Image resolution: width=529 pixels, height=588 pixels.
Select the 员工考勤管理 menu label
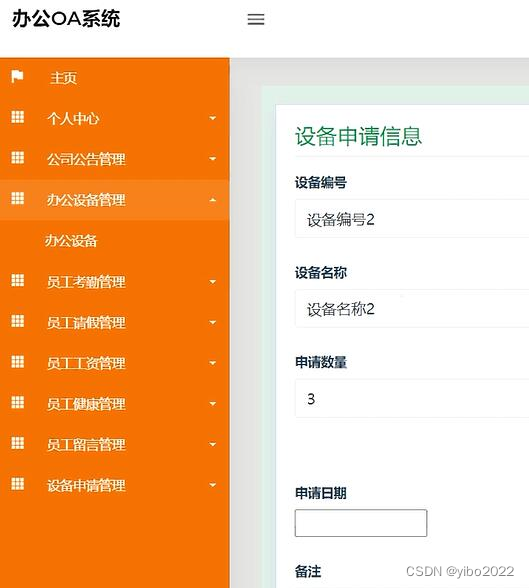86,282
